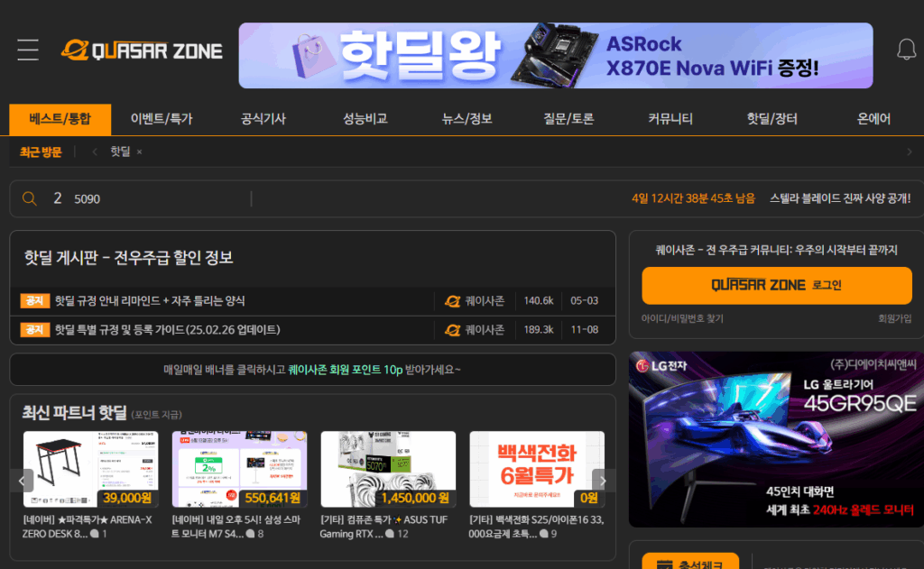The width and height of the screenshot is (924, 569).
Task: Open the hamburger menu icon
Action: pyautogui.click(x=28, y=50)
